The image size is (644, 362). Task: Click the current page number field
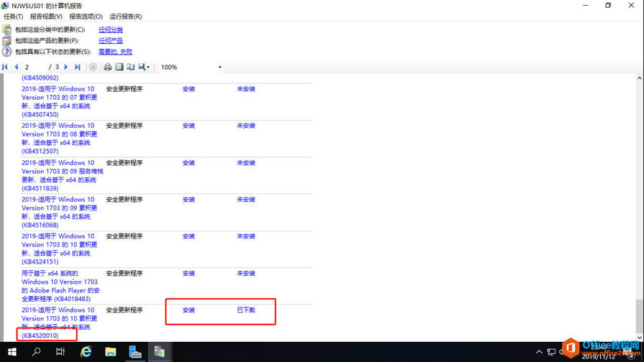pos(34,67)
